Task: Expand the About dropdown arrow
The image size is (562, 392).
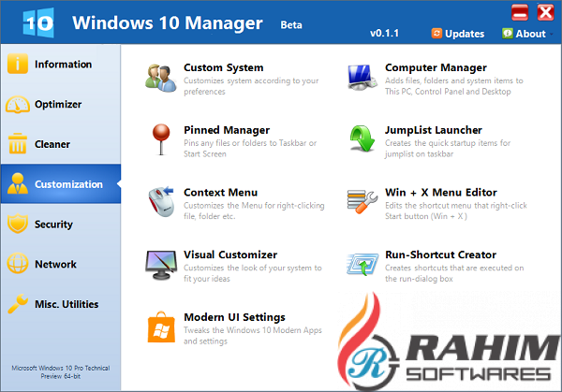Action: click(x=552, y=34)
